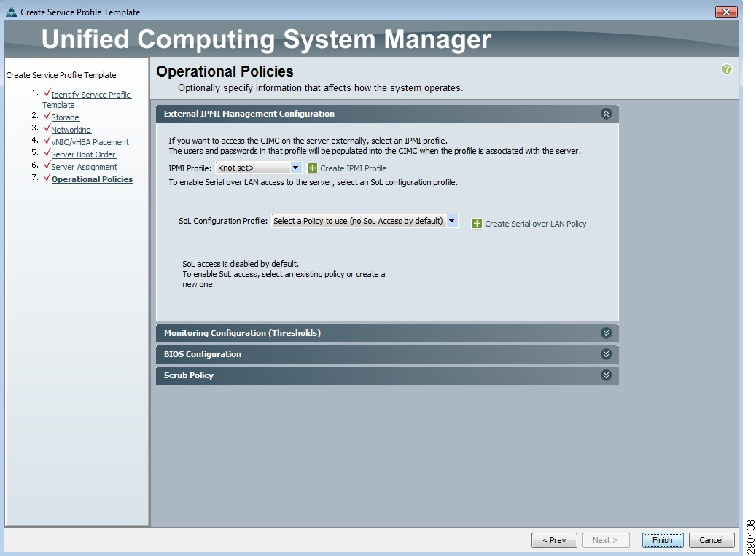Click the Finish button

click(663, 540)
